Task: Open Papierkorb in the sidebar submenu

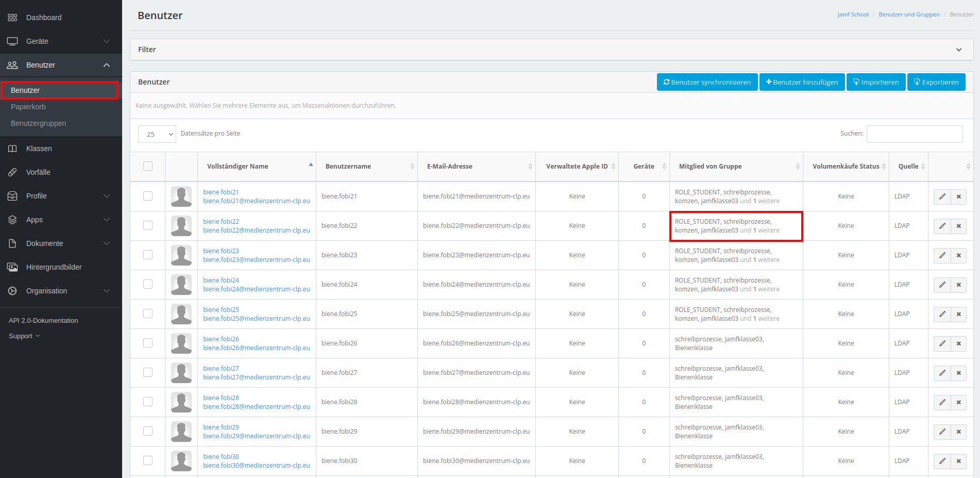Action: pos(28,107)
